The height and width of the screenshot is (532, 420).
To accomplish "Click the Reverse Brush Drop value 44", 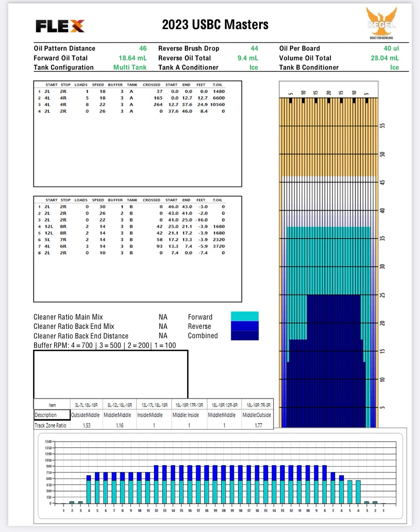I will pyautogui.click(x=254, y=48).
